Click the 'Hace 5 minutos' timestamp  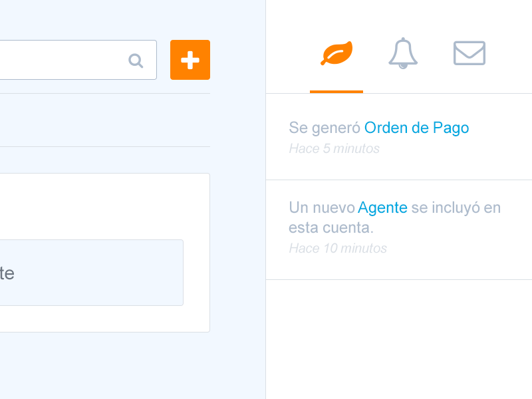pyautogui.click(x=334, y=148)
